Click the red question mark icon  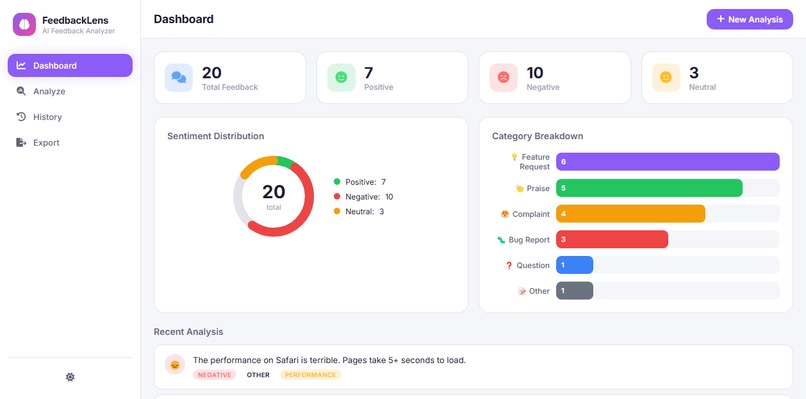pyautogui.click(x=509, y=265)
